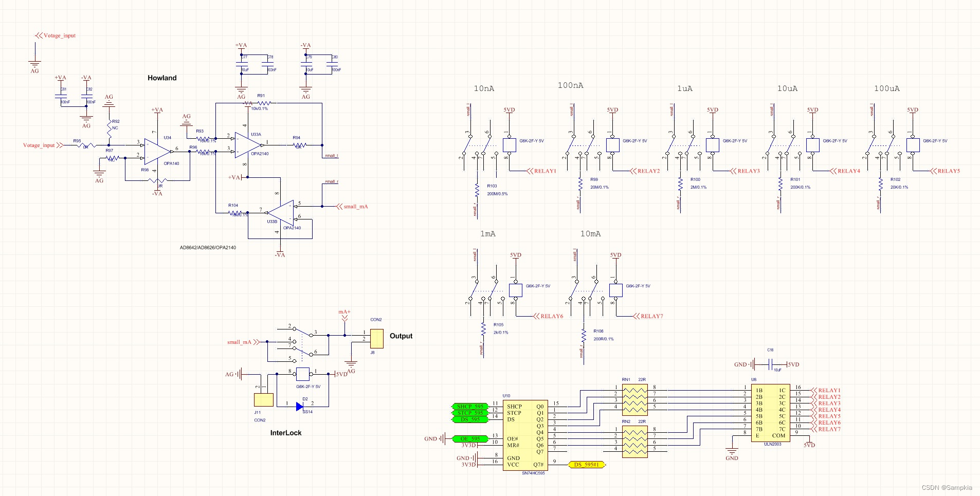Click the green STCP_595 port

[x=470, y=413]
